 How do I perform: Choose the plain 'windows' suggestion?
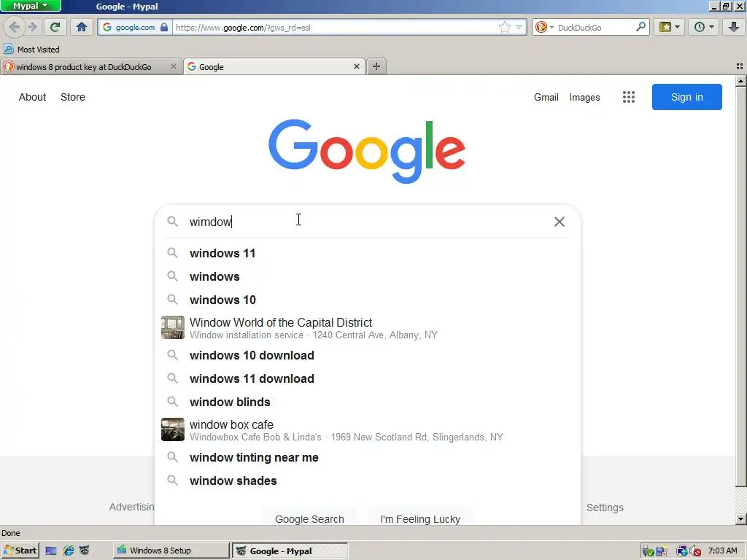point(368,276)
